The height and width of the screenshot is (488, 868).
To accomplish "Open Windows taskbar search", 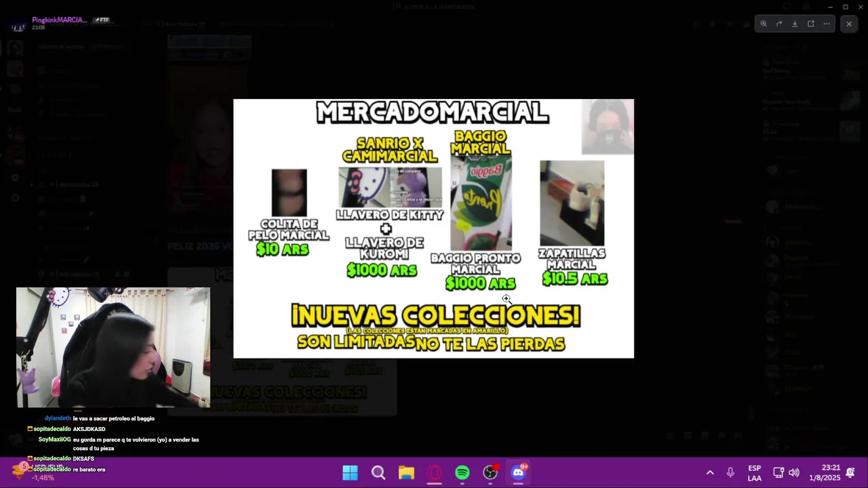I will pyautogui.click(x=378, y=472).
